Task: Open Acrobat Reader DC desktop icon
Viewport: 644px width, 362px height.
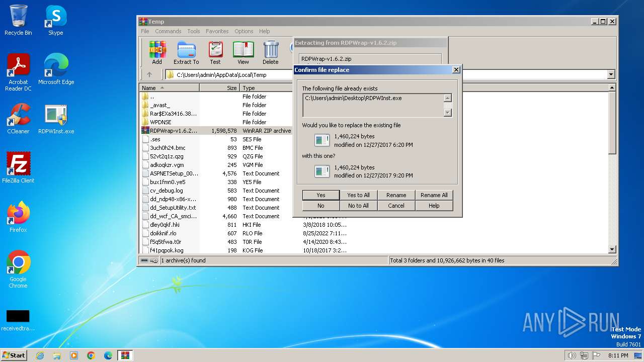Action: (18, 72)
